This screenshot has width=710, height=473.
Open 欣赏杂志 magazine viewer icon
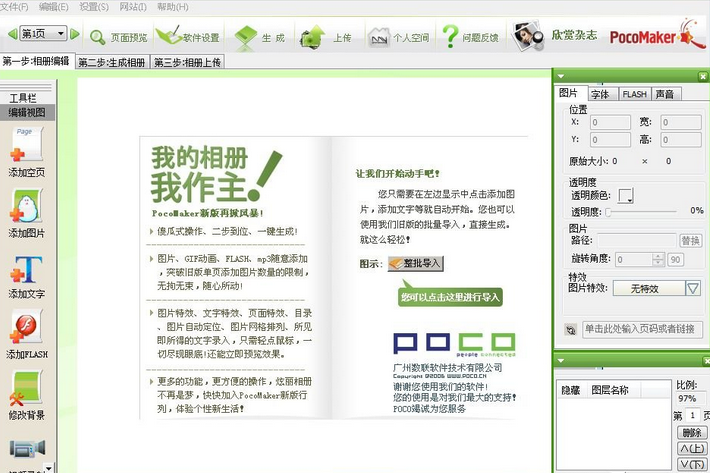point(528,35)
